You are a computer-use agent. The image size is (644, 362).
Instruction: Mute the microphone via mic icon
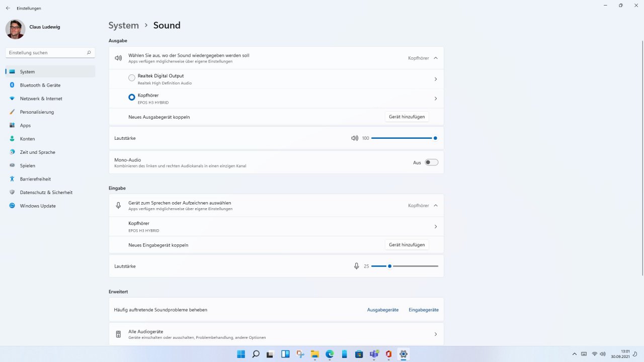pyautogui.click(x=357, y=266)
